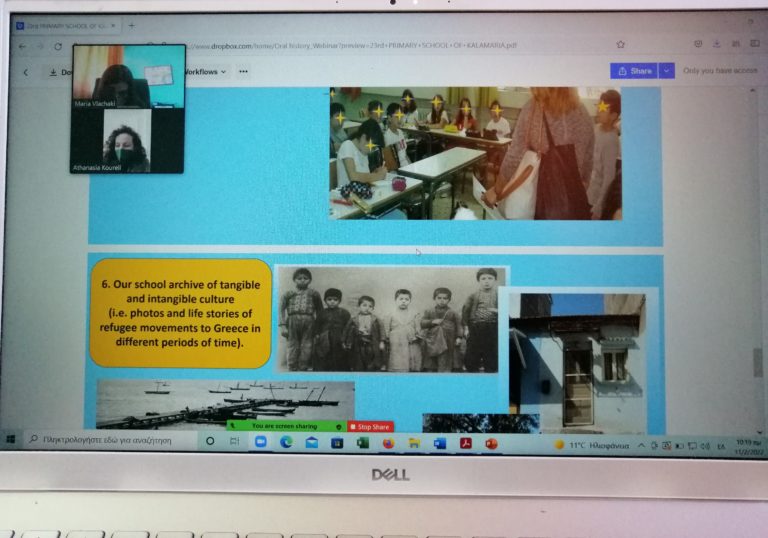Click the classroom photo with star-covered faces
The image size is (768, 538).
point(476,153)
